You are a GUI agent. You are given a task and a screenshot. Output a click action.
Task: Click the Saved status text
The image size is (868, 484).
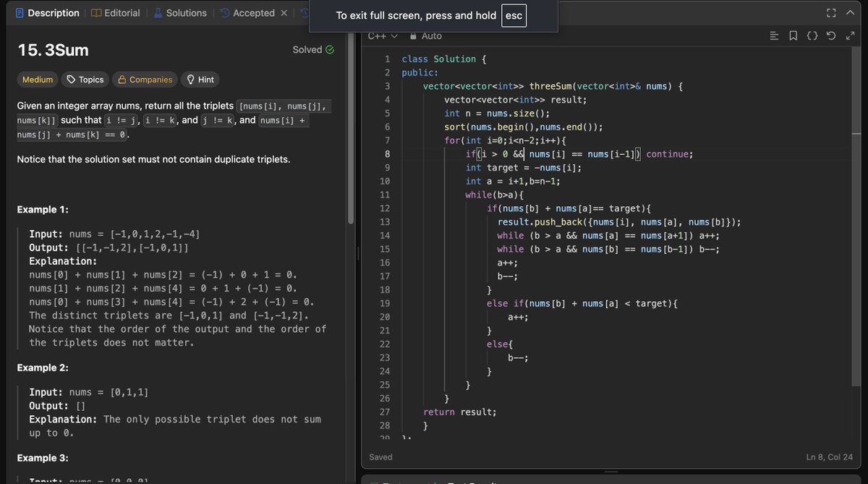[x=380, y=457]
